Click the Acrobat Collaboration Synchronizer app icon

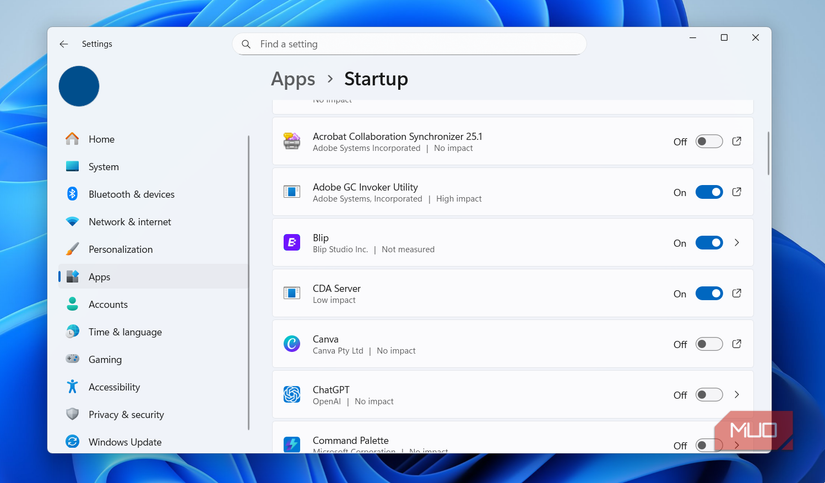point(291,141)
